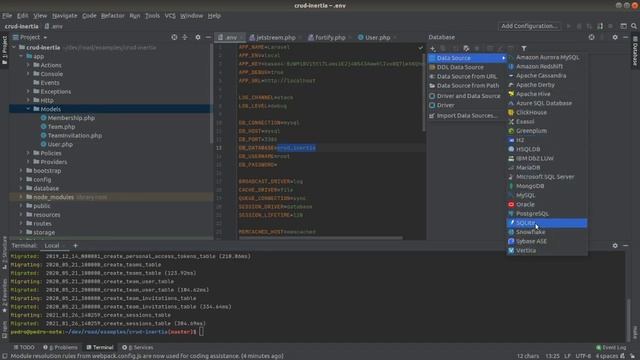Choose Data Source from Path
640x360 pixels.
point(467,86)
